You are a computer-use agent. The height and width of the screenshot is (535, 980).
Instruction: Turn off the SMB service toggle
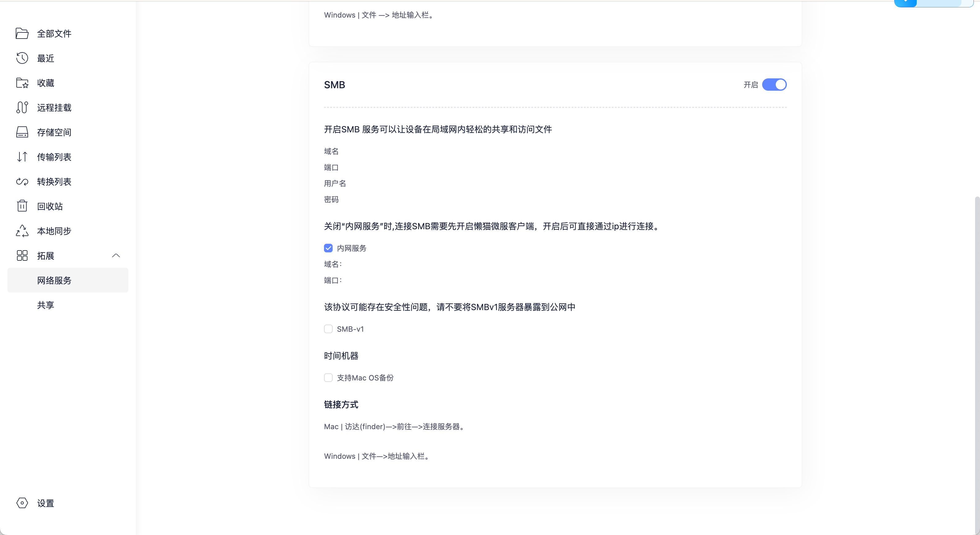pyautogui.click(x=774, y=85)
